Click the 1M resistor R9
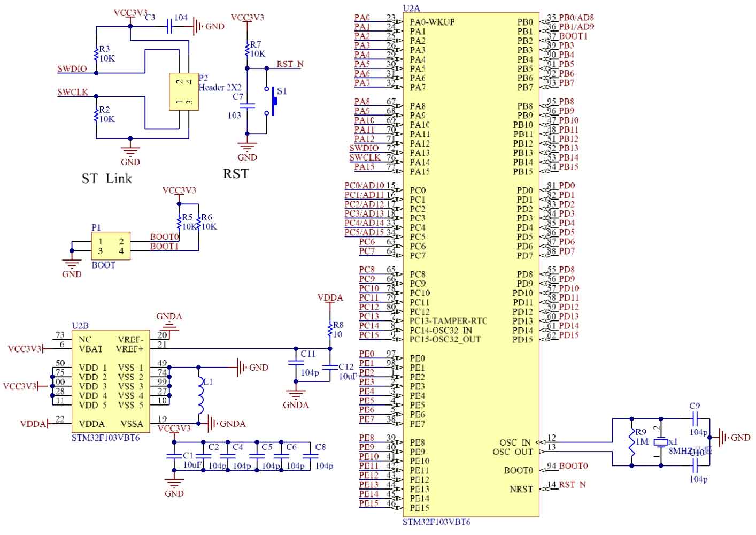The width and height of the screenshot is (756, 535). click(631, 442)
